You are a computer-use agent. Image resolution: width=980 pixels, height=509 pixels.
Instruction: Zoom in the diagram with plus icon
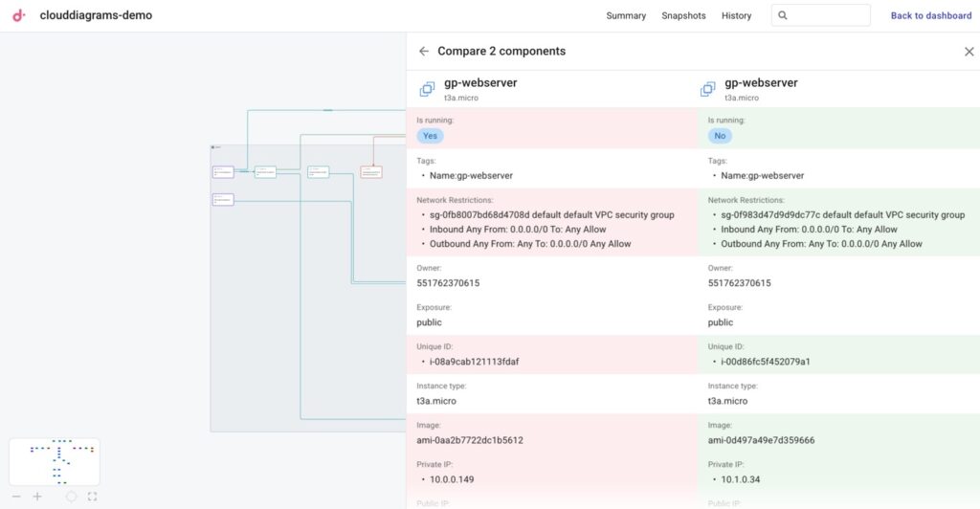click(x=37, y=497)
